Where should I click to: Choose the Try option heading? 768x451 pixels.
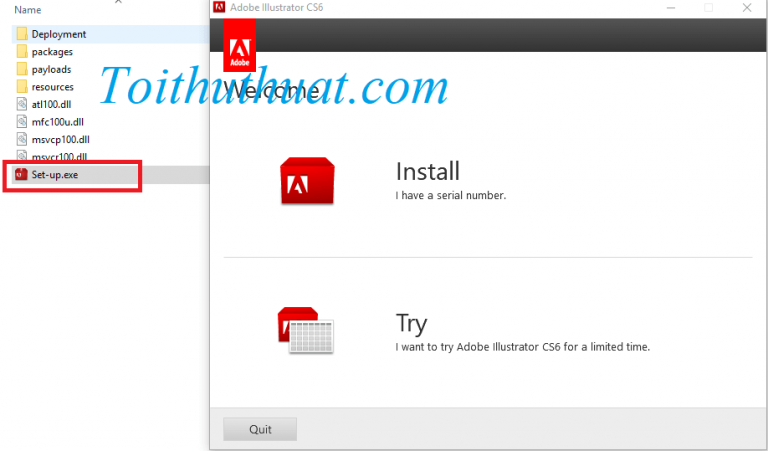pos(411,323)
